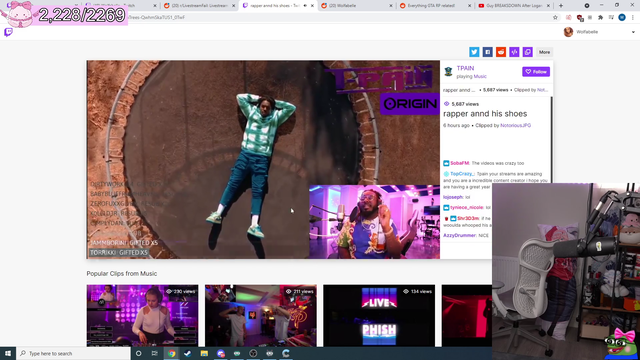
Task: Copy clip link with the clipboard icon
Action: pos(528,52)
